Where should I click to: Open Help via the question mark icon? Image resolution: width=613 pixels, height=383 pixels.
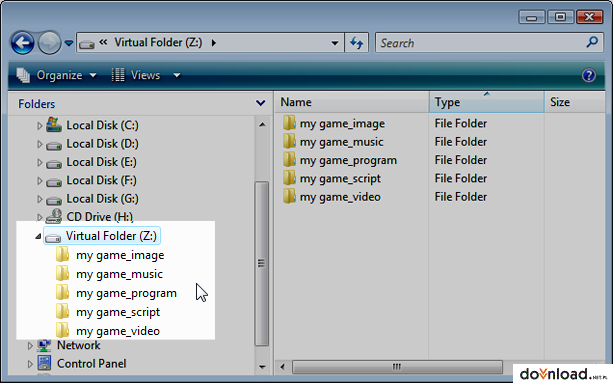tap(589, 75)
